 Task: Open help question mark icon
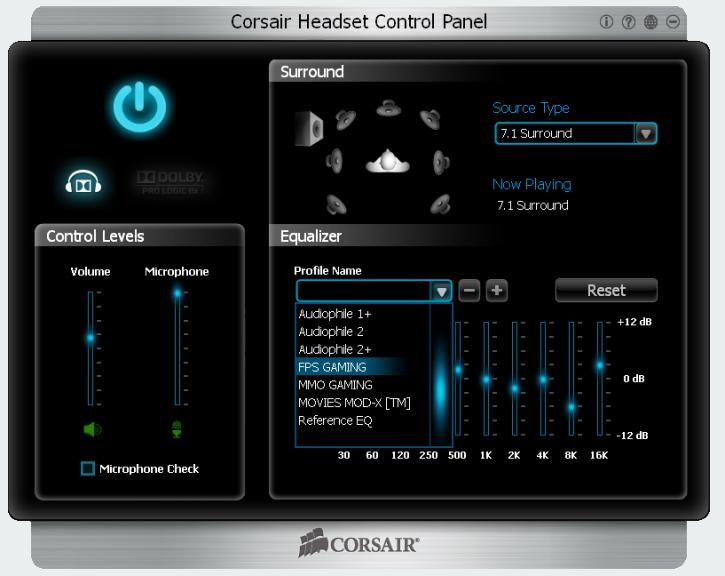pos(628,22)
